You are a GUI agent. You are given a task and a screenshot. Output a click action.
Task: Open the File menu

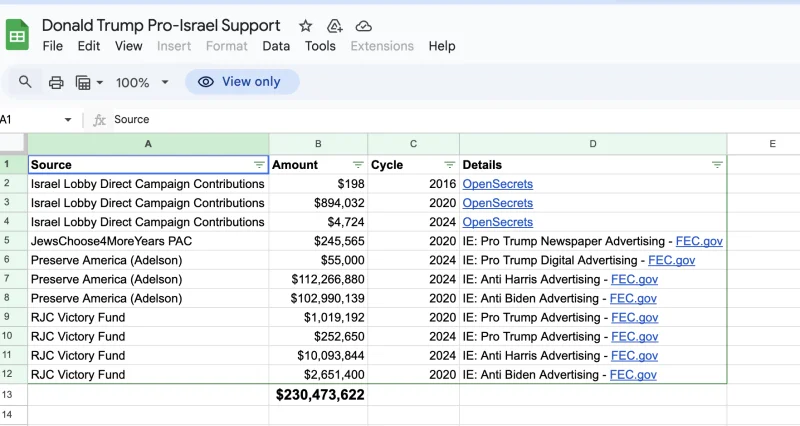coord(53,46)
